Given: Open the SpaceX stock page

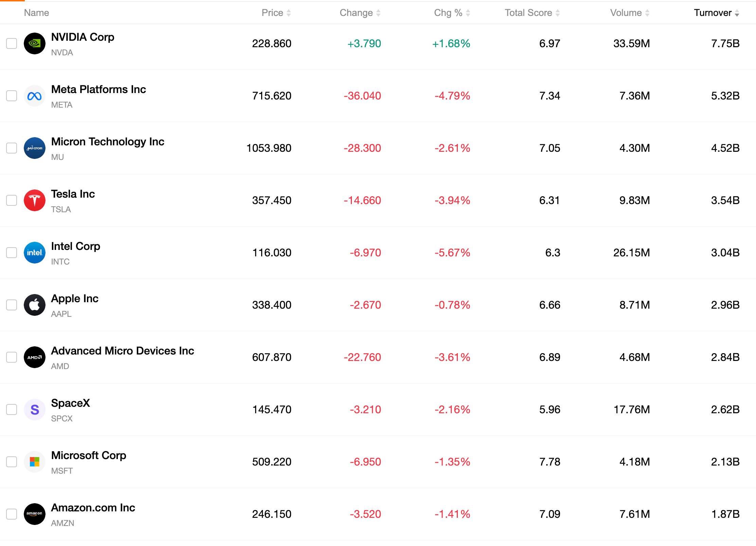Looking at the screenshot, I should pos(71,403).
